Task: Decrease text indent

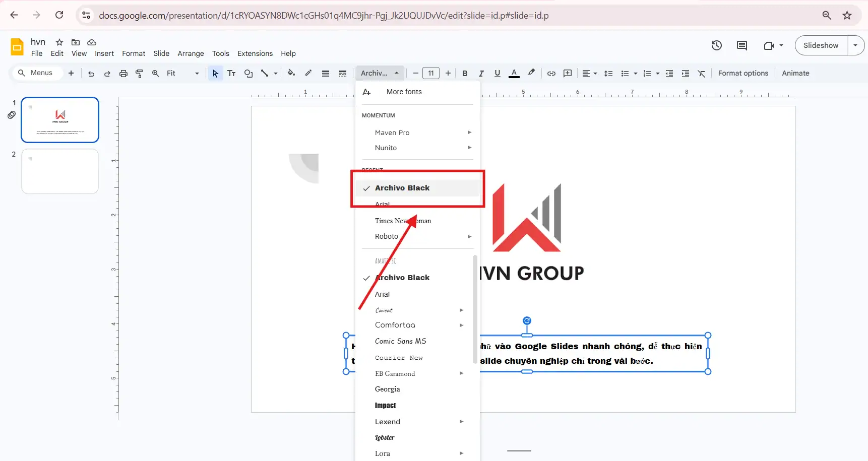Action: (x=669, y=74)
